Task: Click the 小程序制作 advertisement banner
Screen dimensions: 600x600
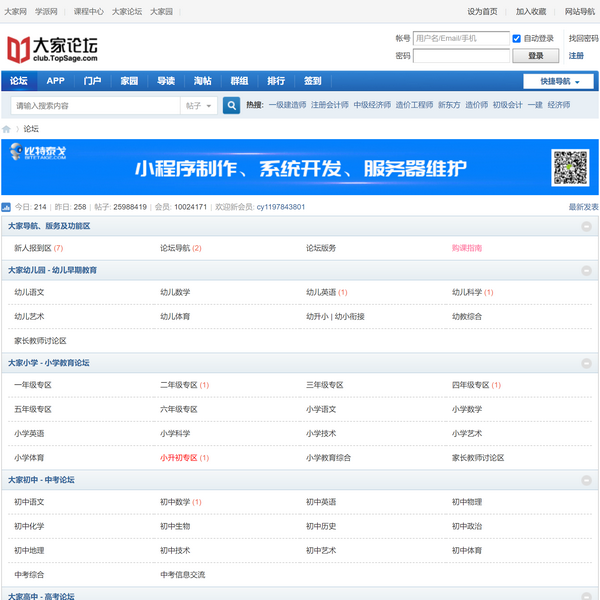Action: pos(300,167)
